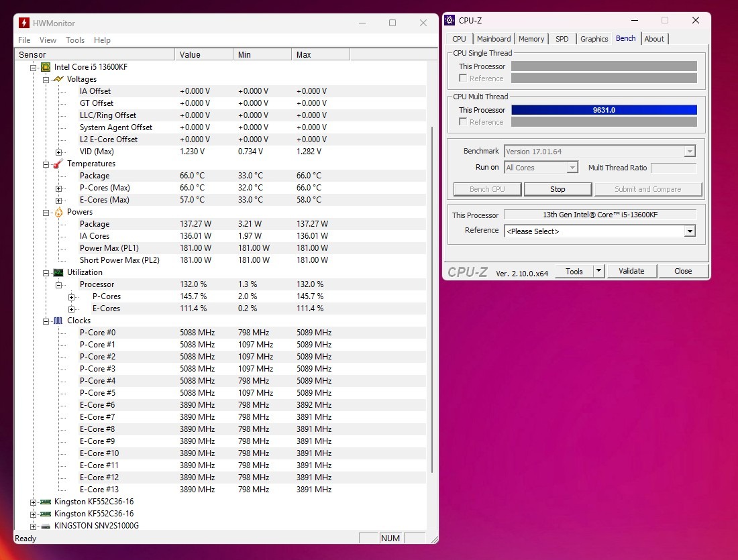The image size is (738, 560).
Task: Collapse the Utilization tree node
Action: [46, 273]
